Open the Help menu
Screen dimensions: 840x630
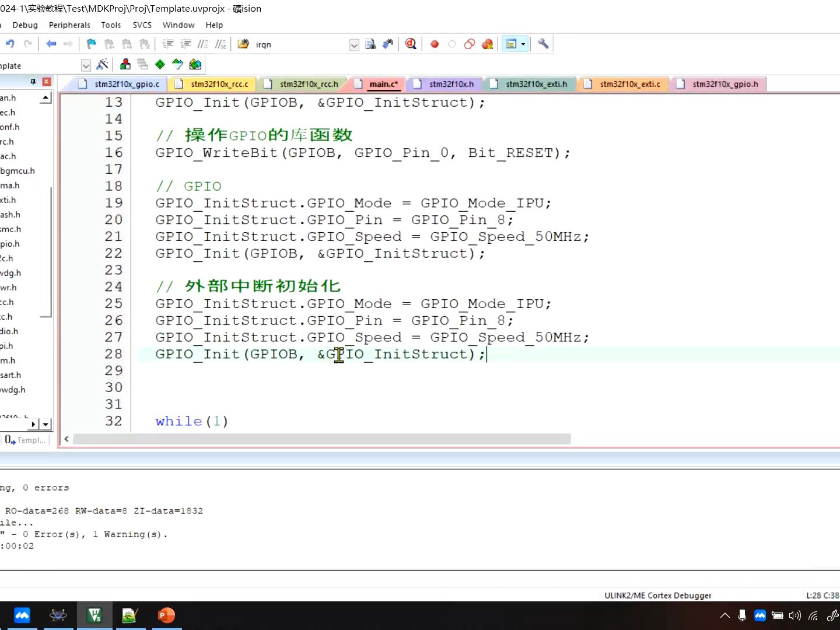click(214, 25)
